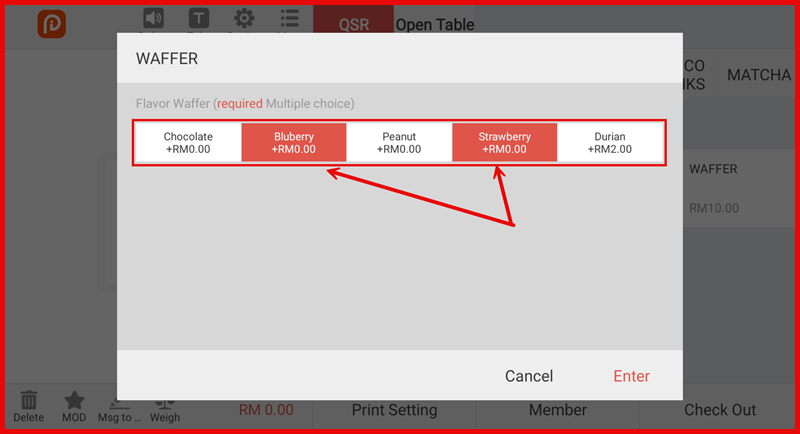Deselect the Strawberry flavor option

504,143
